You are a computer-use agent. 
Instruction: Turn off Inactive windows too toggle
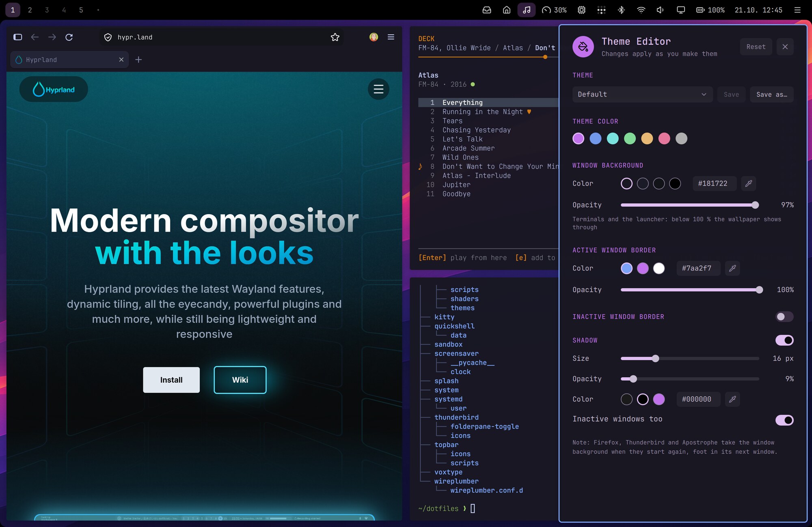tap(784, 420)
